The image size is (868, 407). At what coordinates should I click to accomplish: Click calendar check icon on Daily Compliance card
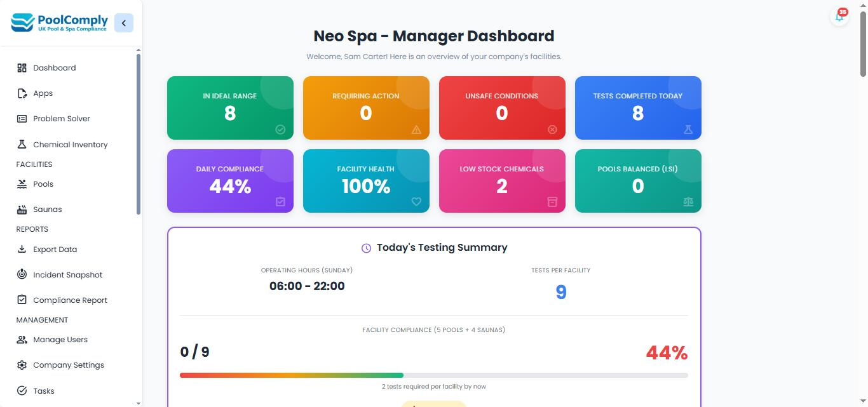click(x=280, y=202)
